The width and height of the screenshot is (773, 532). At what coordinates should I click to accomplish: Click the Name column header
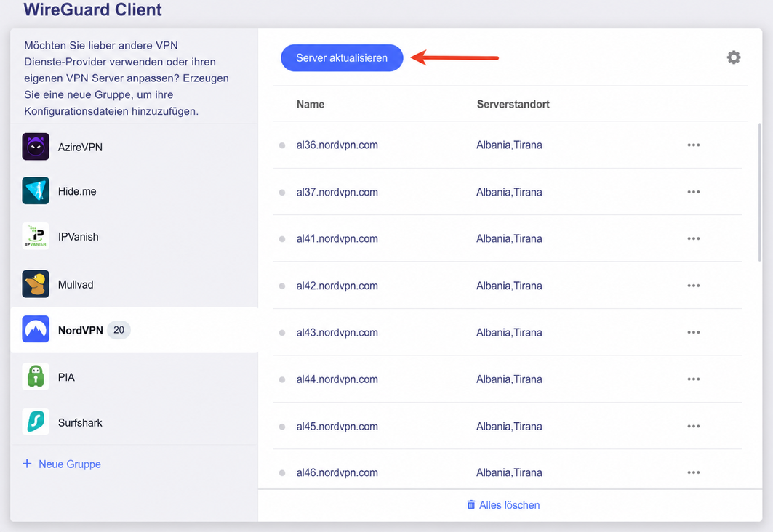[311, 104]
